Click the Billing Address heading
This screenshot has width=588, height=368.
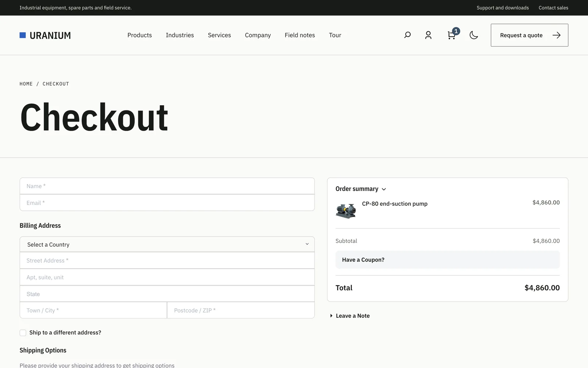point(40,226)
